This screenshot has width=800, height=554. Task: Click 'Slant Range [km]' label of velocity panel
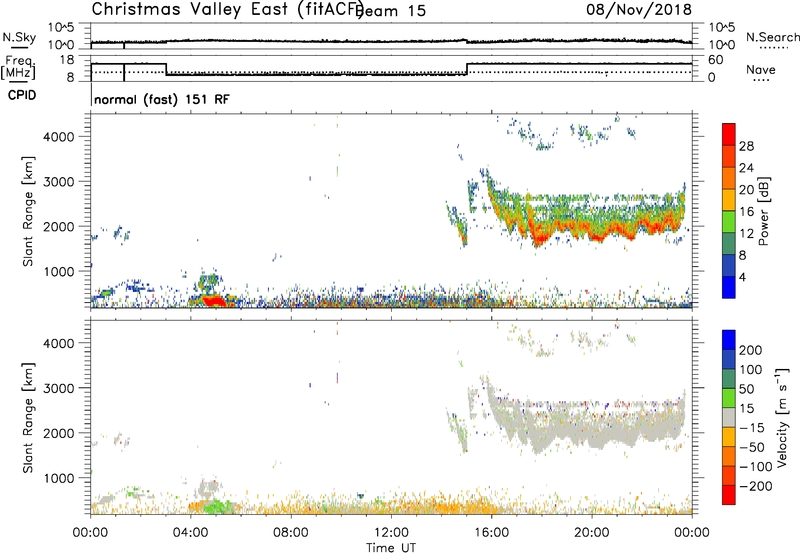[28, 417]
